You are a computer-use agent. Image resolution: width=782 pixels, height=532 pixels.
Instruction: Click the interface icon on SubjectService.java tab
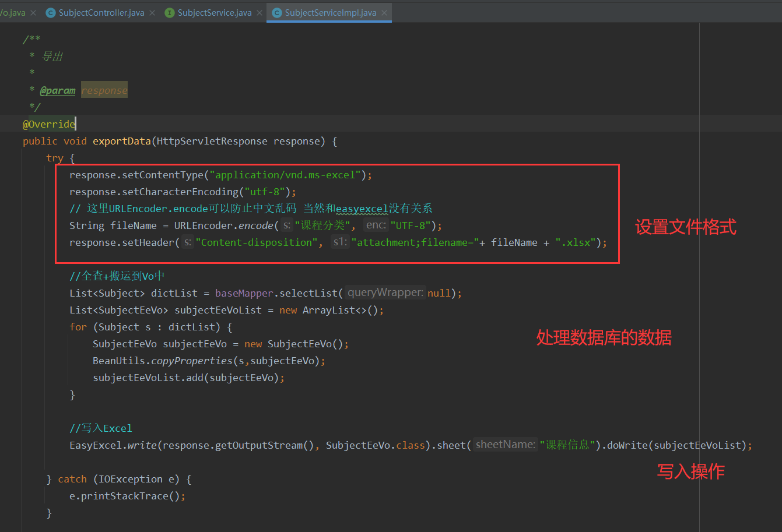[x=170, y=12]
